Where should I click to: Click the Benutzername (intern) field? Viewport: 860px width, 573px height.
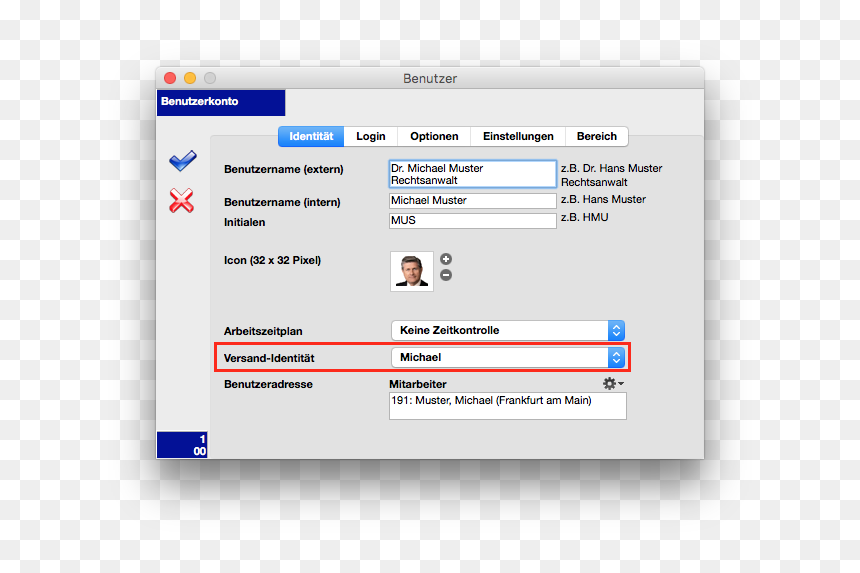click(x=473, y=201)
